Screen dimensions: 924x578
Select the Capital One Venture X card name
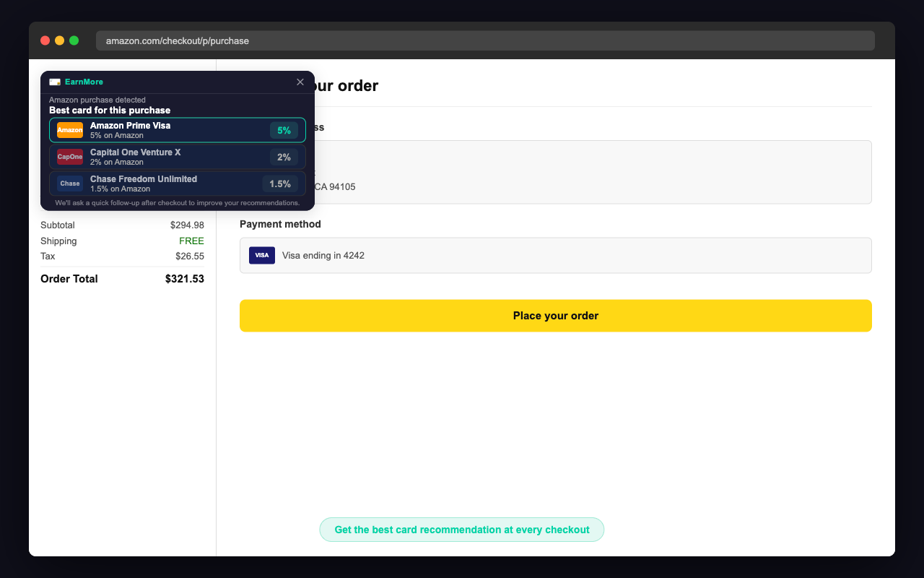coord(136,152)
